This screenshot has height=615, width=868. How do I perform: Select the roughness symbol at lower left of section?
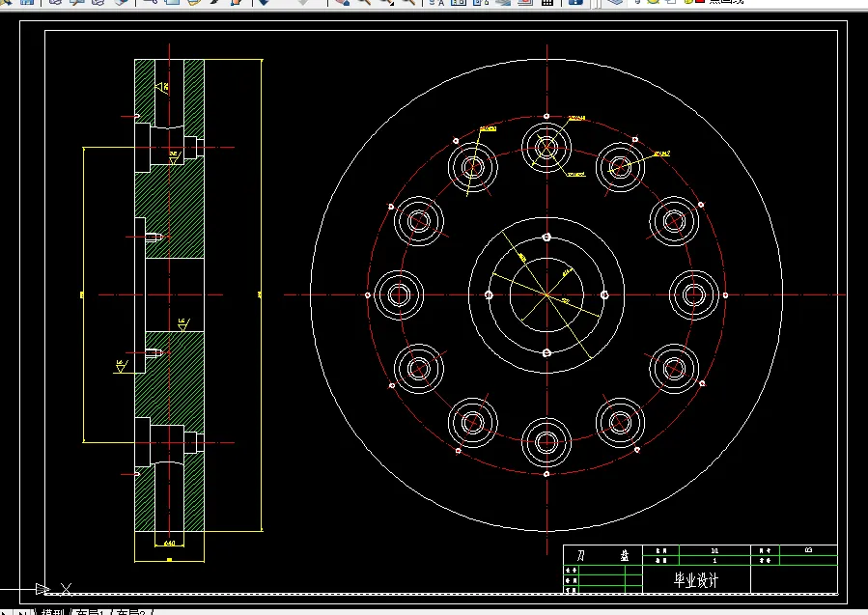point(122,367)
